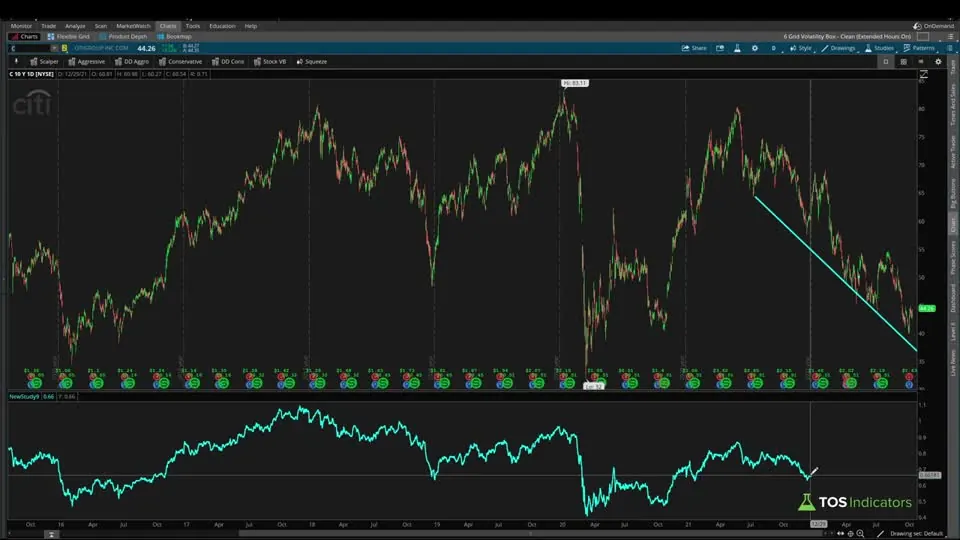Open the Patterns dropdown
Viewport: 960px width, 540px height.
(x=919, y=48)
